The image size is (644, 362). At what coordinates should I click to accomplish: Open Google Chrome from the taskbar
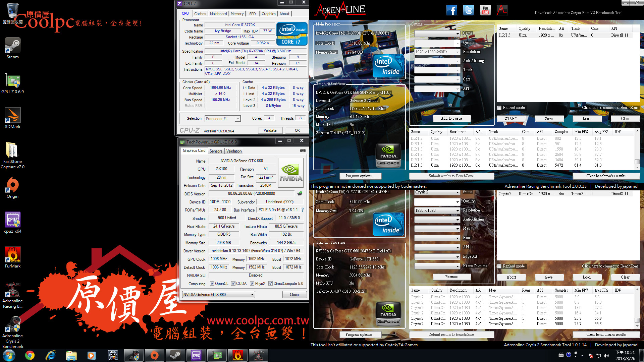click(30, 355)
